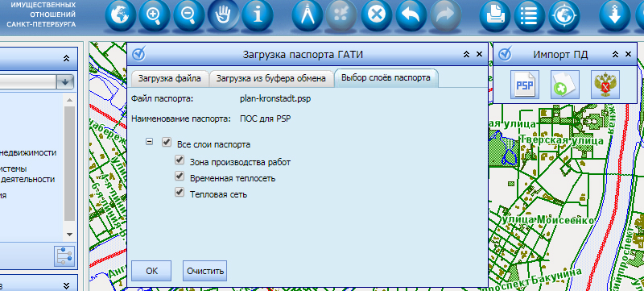Viewport: 644px width, 291px height.
Task: Close the Загрузка паспорта ГАТИ dialog
Action: 479,54
